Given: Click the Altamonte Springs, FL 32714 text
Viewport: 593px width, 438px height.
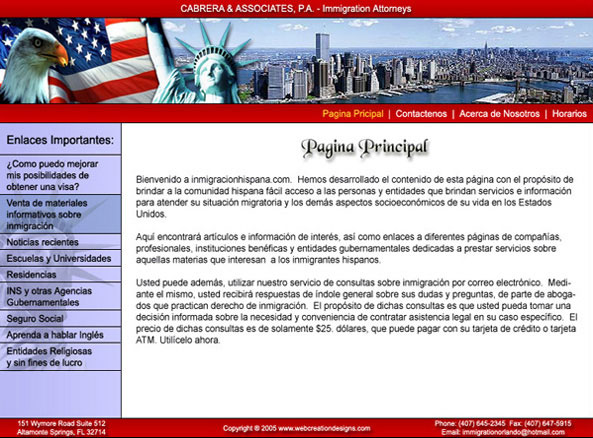Looking at the screenshot, I should (61, 432).
